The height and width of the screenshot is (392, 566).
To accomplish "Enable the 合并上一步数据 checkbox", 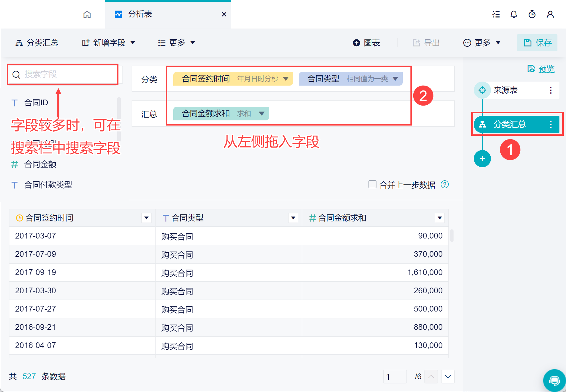I will coord(372,184).
